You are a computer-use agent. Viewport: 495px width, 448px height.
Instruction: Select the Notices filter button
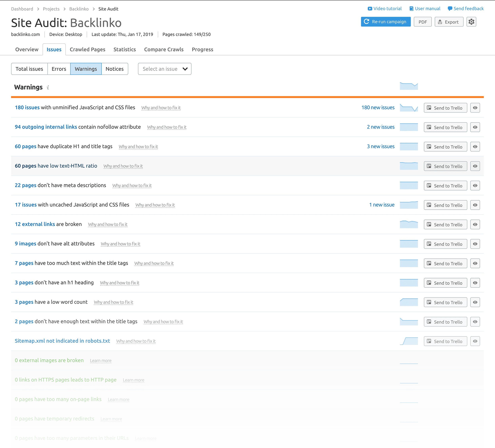114,68
